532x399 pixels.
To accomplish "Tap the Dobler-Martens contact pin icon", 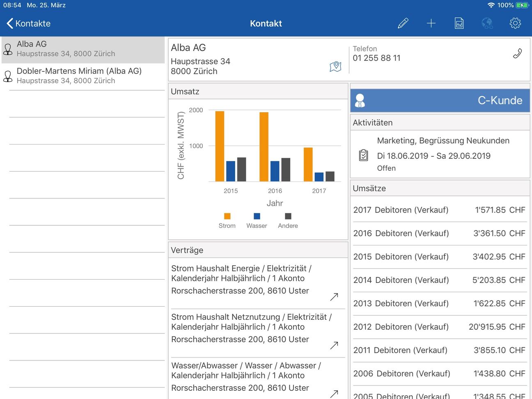I will [8, 76].
